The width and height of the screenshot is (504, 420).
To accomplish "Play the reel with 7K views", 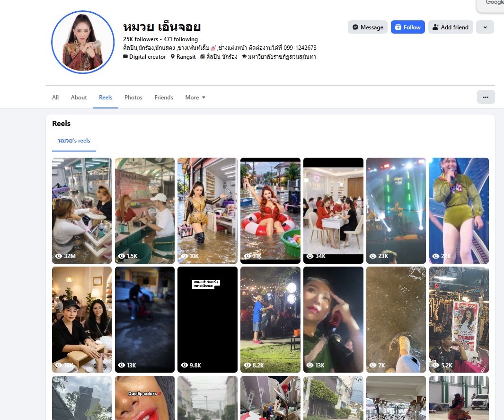I will click(x=396, y=320).
